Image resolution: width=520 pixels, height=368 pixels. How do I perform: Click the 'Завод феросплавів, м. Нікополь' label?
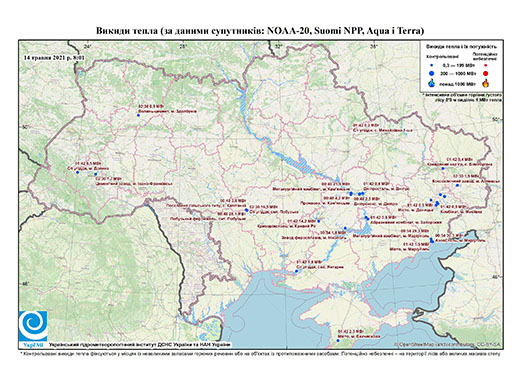point(313,238)
